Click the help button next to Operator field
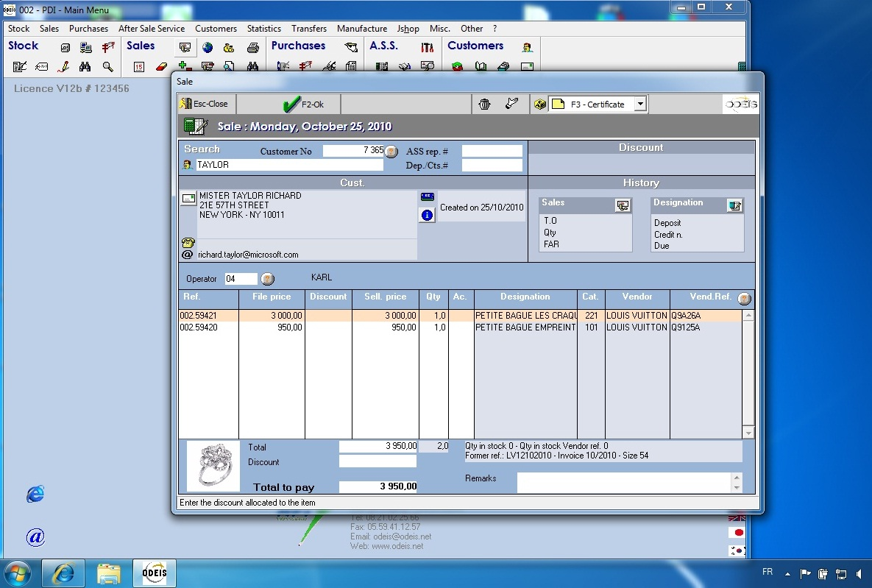 (268, 279)
